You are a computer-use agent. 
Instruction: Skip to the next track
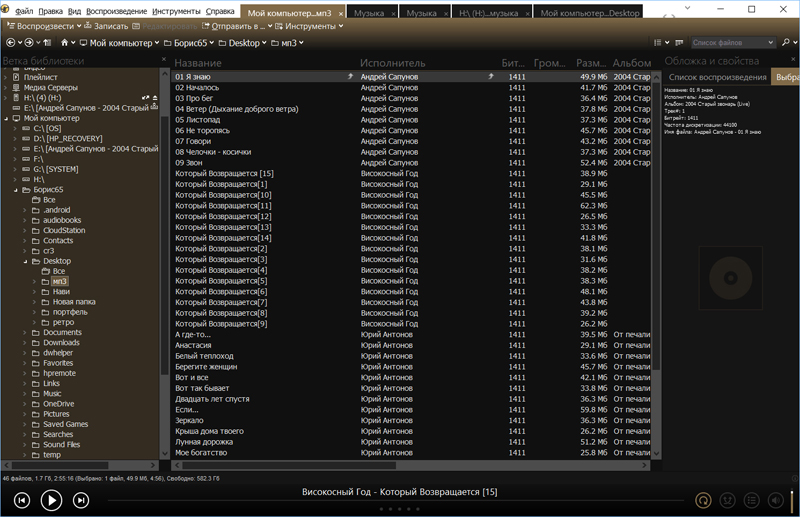tap(81, 501)
